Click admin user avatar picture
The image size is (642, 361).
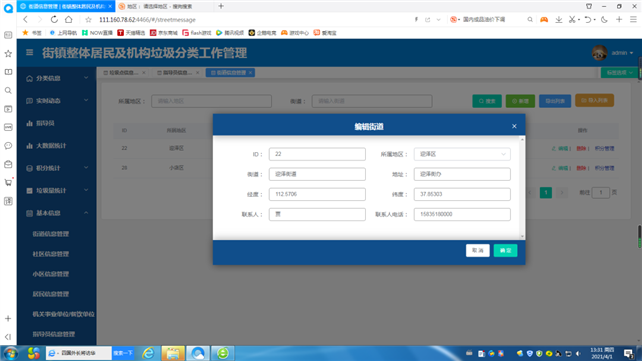tap(599, 53)
